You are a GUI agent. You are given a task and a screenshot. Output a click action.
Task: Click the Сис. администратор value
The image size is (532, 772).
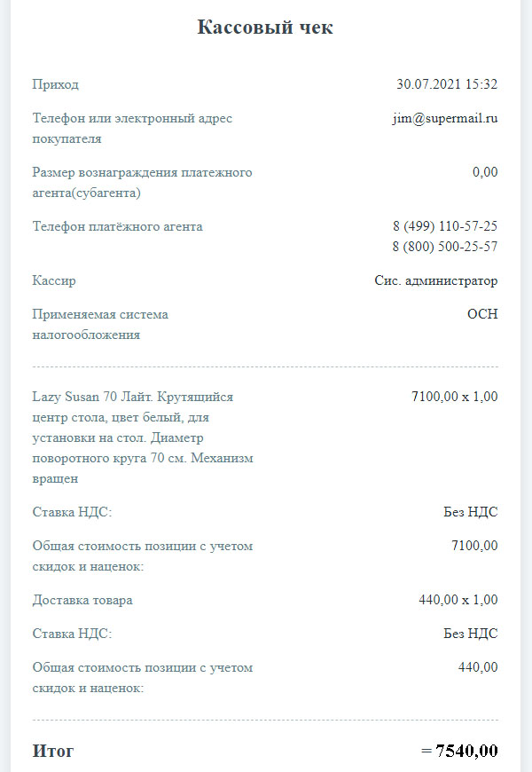point(436,280)
